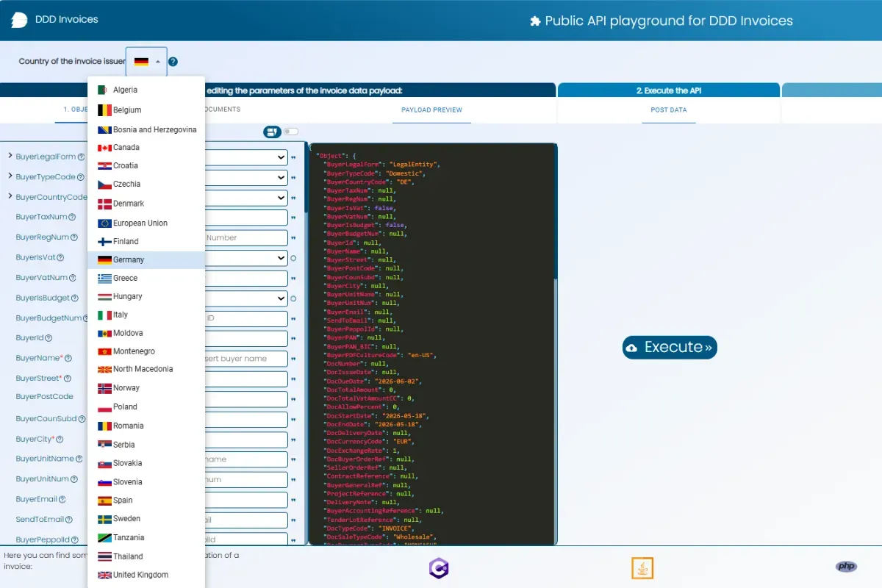
Task: Toggle the circle marker beside BuyerIsBudget
Action: (x=293, y=298)
